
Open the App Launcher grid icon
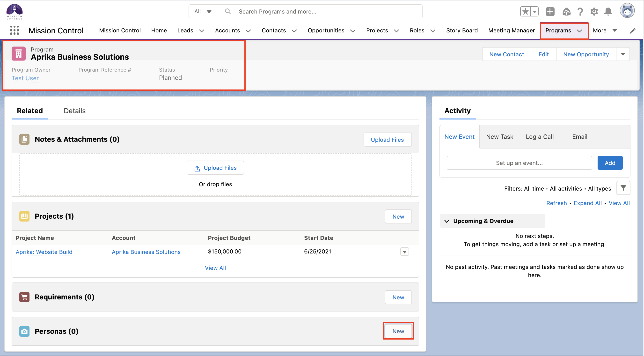click(x=14, y=30)
